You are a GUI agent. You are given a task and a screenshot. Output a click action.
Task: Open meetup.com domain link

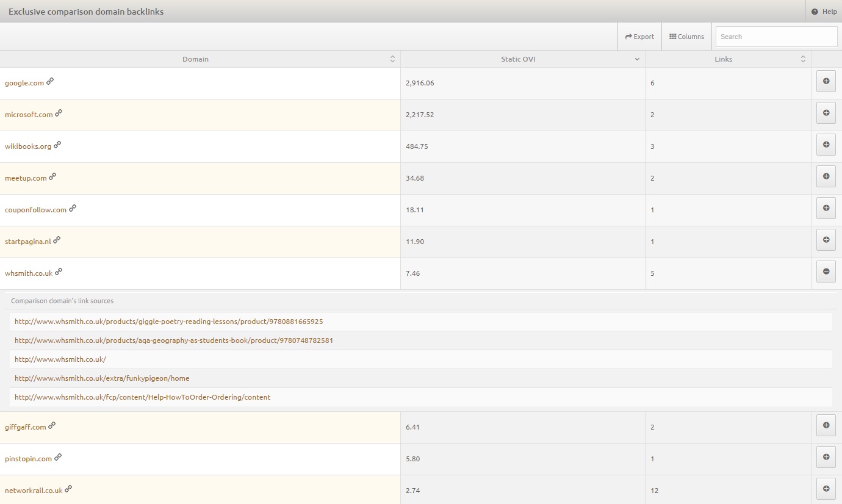pyautogui.click(x=26, y=178)
